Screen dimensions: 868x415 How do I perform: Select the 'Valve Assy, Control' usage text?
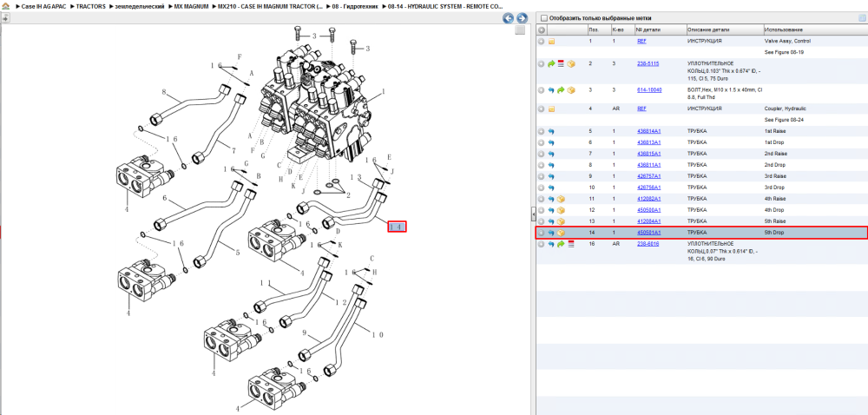786,41
